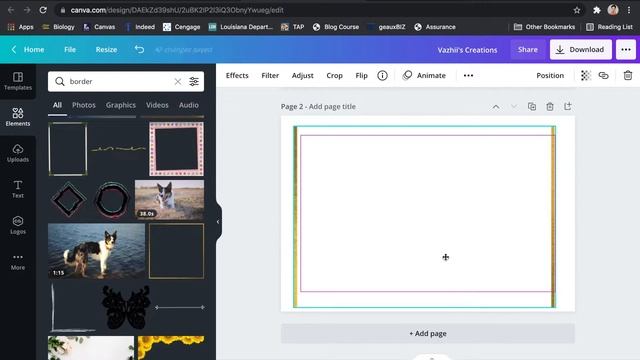Open the browser extensions puzzle icon

click(597, 10)
